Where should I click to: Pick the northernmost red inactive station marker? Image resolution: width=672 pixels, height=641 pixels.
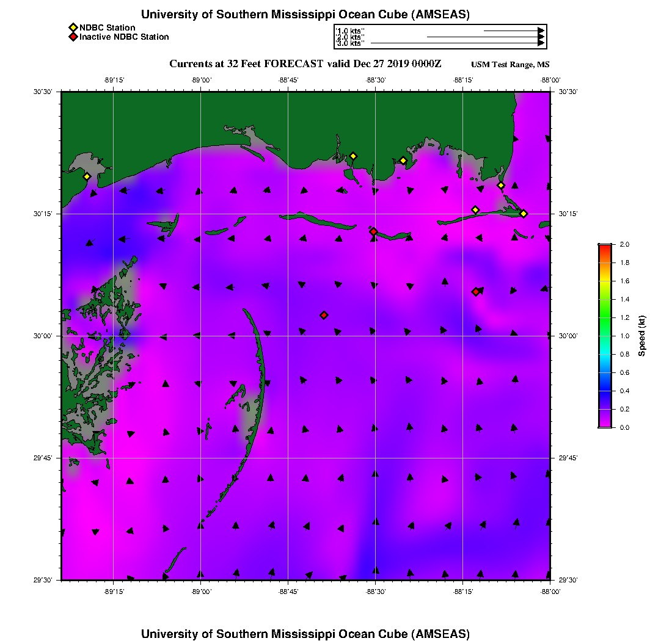[x=373, y=231]
